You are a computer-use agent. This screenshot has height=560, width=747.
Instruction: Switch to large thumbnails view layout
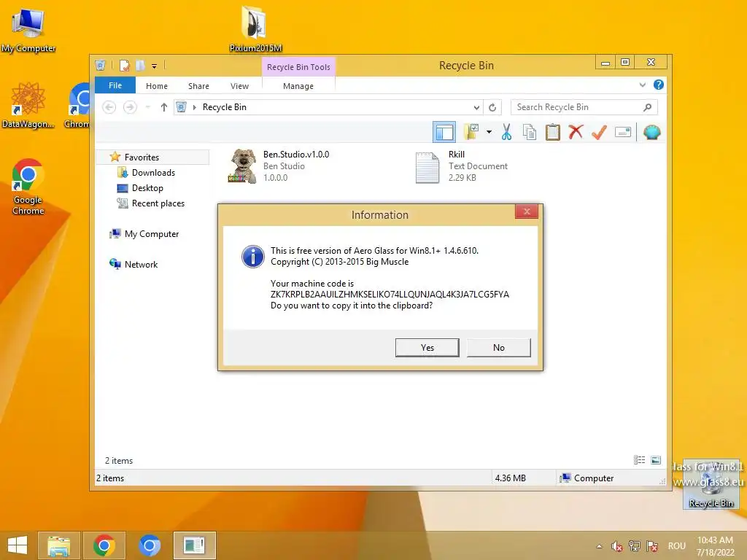coord(656,459)
